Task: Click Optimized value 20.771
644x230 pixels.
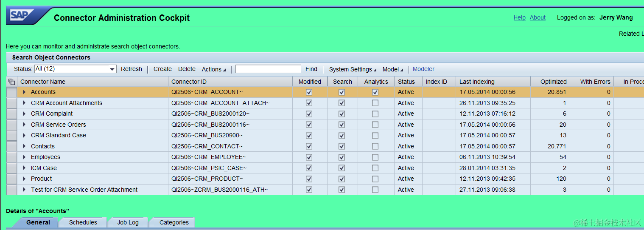Action: [x=557, y=146]
